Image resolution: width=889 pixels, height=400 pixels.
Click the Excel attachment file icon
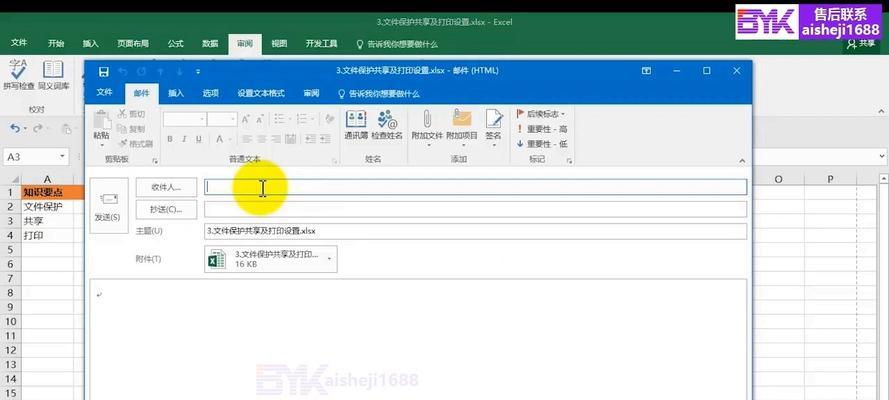(217, 259)
